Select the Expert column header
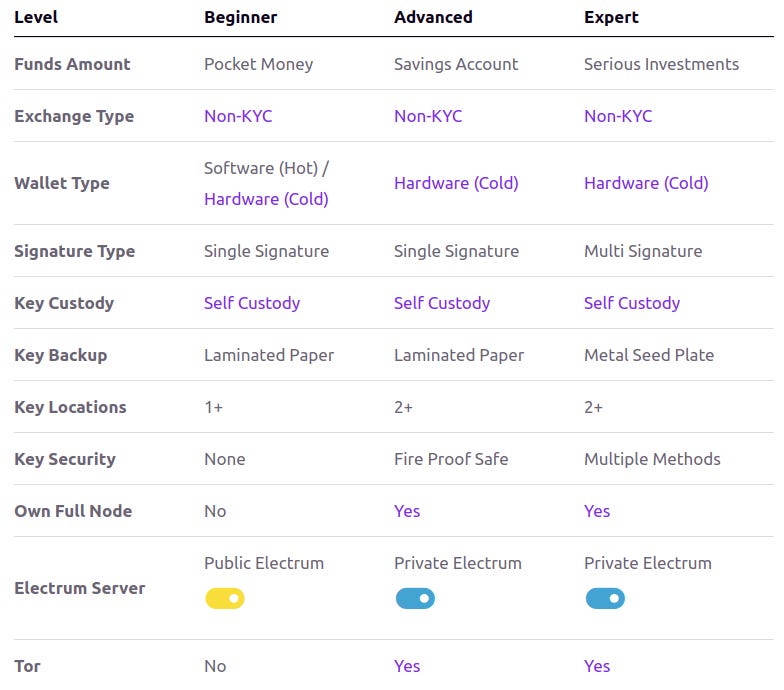The width and height of the screenshot is (784, 690). click(x=611, y=18)
